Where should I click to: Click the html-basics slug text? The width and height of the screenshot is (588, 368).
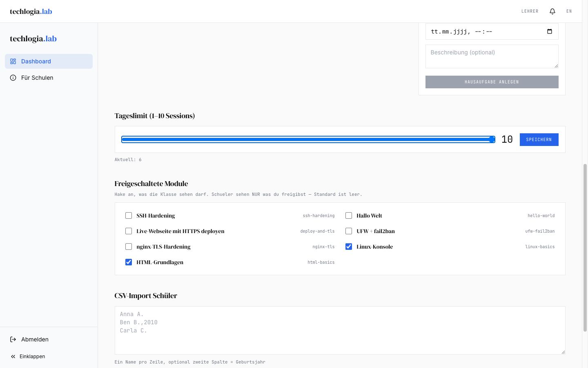pyautogui.click(x=321, y=262)
